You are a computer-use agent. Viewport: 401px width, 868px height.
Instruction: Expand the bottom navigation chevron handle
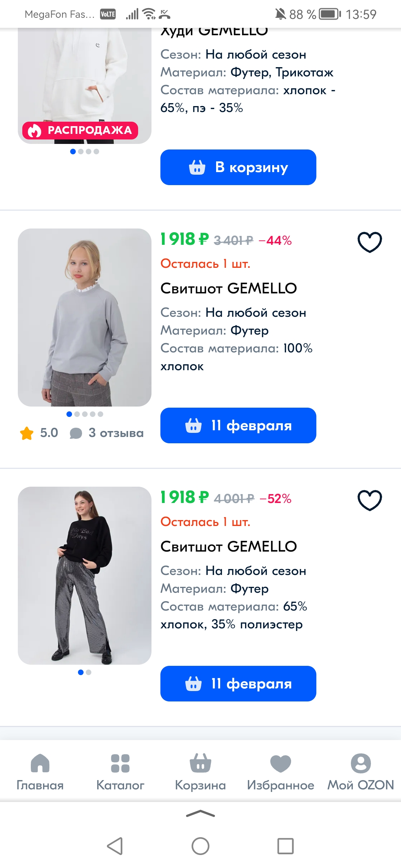[x=200, y=814]
